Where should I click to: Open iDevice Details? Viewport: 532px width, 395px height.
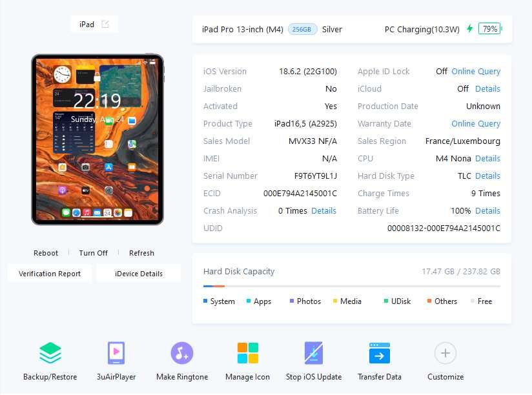[138, 274]
